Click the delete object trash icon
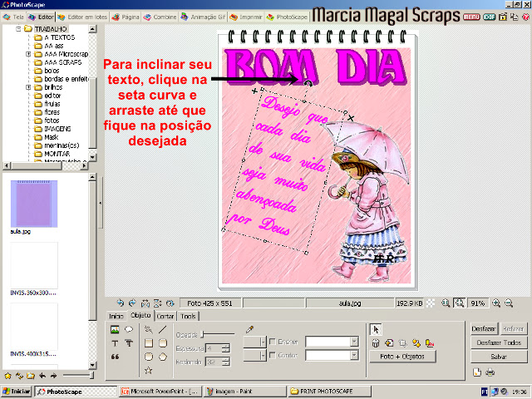 (376, 343)
